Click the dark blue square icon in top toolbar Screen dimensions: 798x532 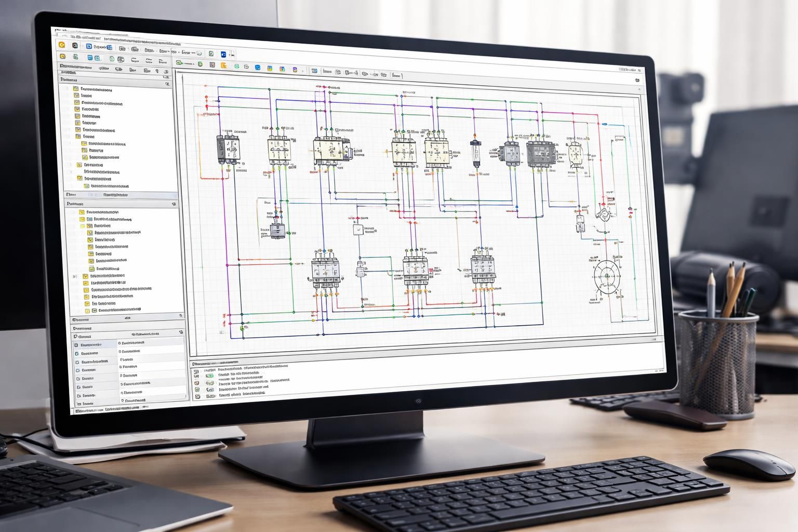[223, 54]
